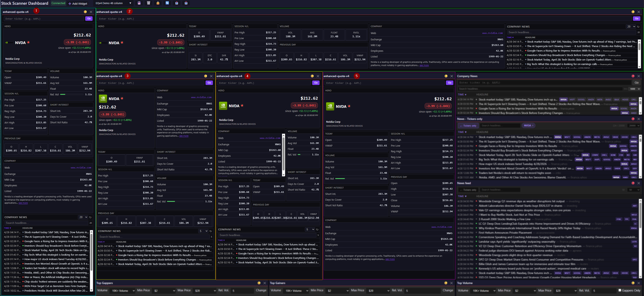Viewport: 644px width, 296px height.
Task: Sort by TIME column header in widget 4 news
Action: point(221,240)
